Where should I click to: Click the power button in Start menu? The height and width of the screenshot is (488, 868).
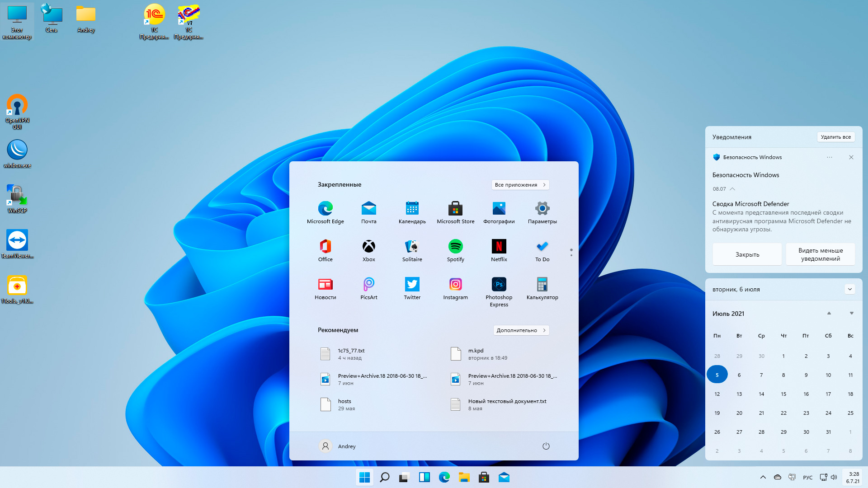click(546, 446)
